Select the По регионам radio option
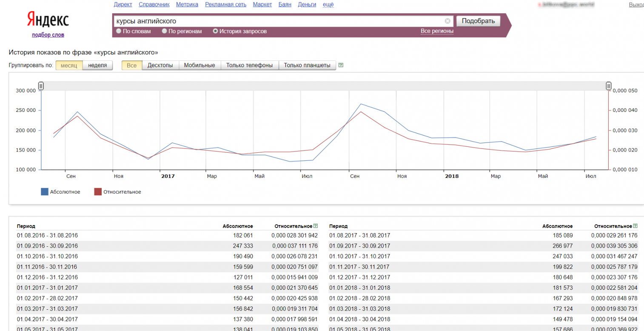This screenshot has width=644, height=331. (x=164, y=31)
